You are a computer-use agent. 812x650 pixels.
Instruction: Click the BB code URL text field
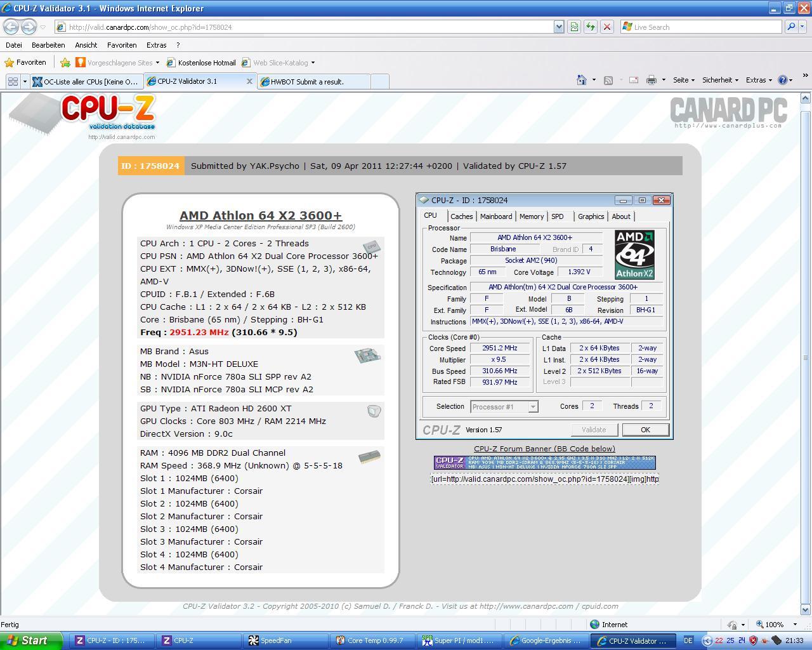pos(544,479)
